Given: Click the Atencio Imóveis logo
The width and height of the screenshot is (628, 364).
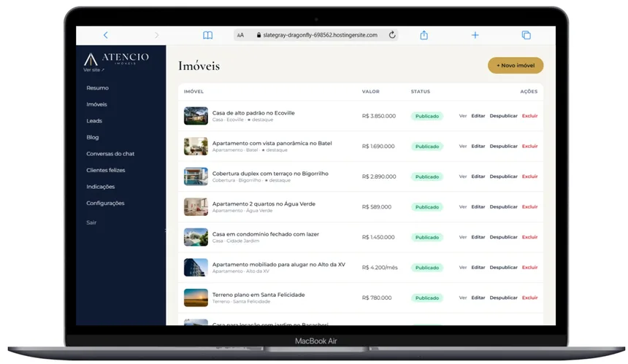Looking at the screenshot, I should (116, 59).
